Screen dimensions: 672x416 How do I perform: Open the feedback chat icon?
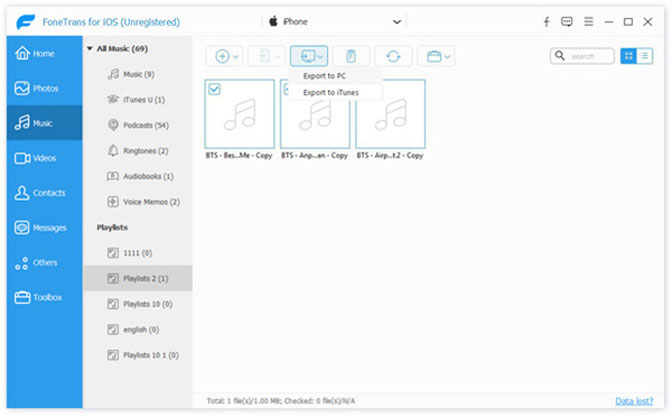click(x=567, y=21)
